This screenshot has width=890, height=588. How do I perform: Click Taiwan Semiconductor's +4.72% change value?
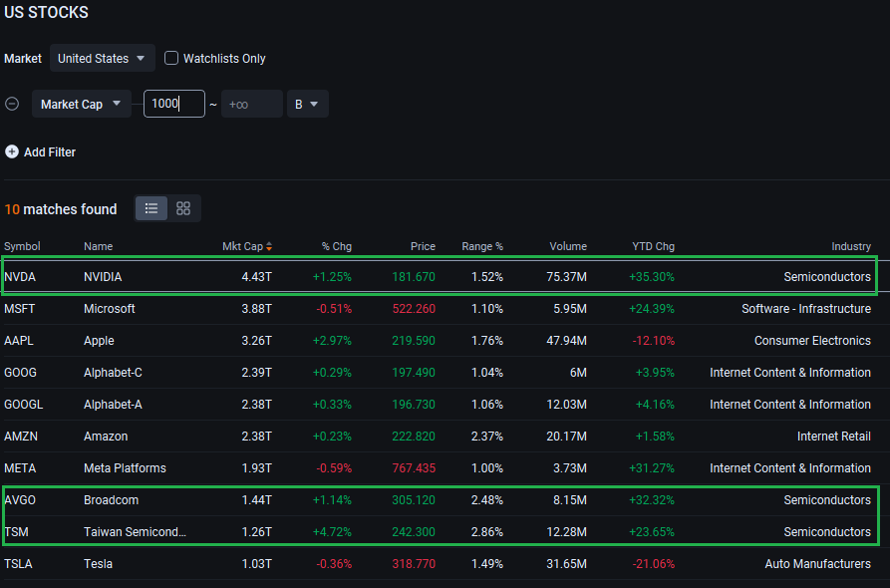[x=332, y=532]
